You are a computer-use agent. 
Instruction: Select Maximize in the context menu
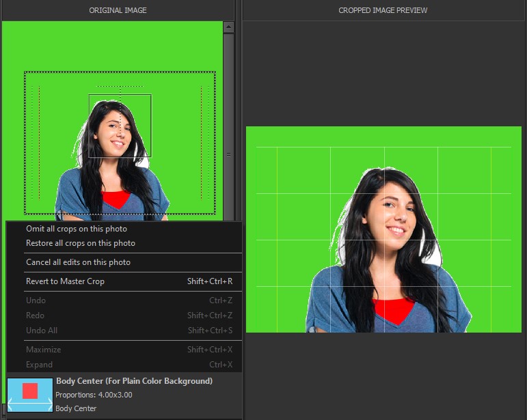(43, 350)
